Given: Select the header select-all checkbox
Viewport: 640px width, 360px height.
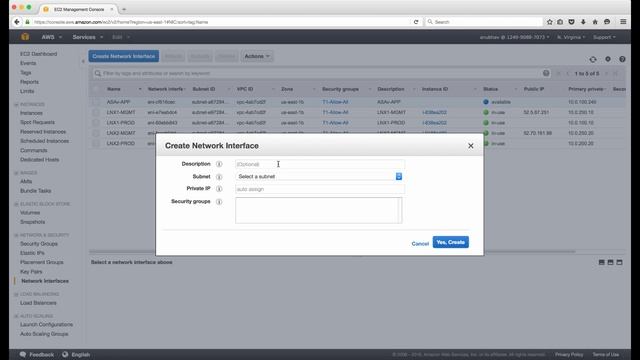Looking at the screenshot, I should (96, 89).
